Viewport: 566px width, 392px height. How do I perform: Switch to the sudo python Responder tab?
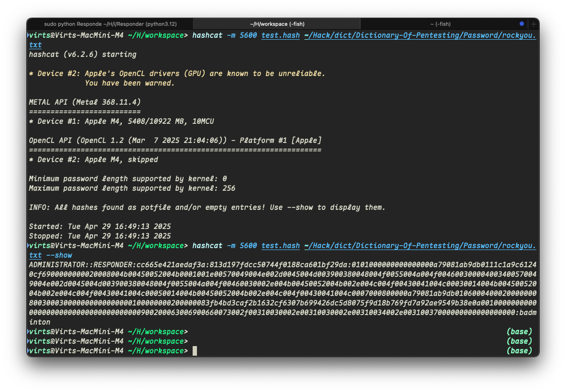pos(110,24)
